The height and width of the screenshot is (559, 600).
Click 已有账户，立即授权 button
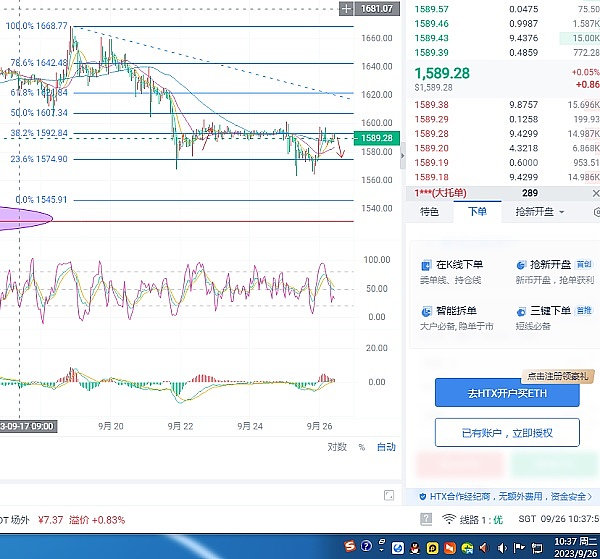click(507, 433)
